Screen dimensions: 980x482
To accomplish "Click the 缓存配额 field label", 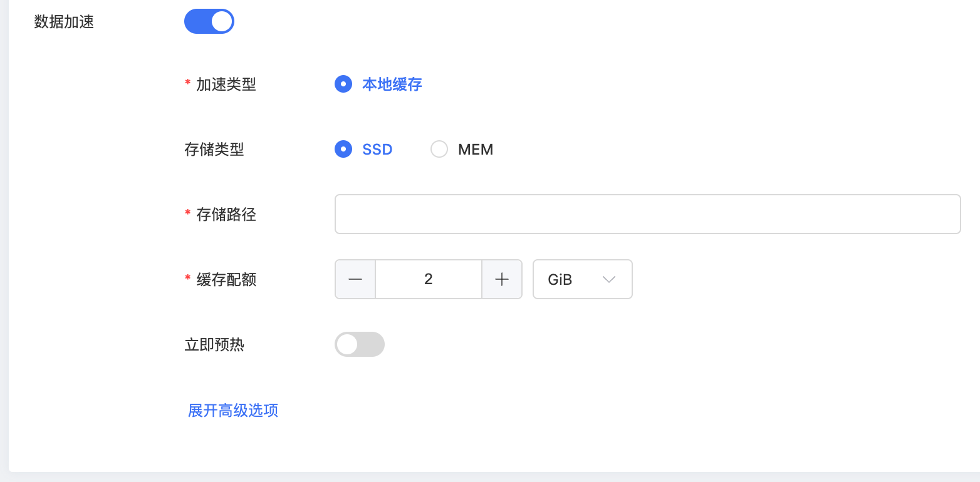I will click(226, 280).
